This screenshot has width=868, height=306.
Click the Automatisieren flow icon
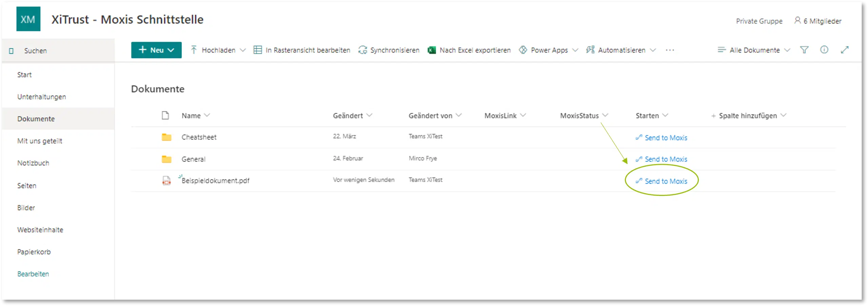[x=590, y=50]
